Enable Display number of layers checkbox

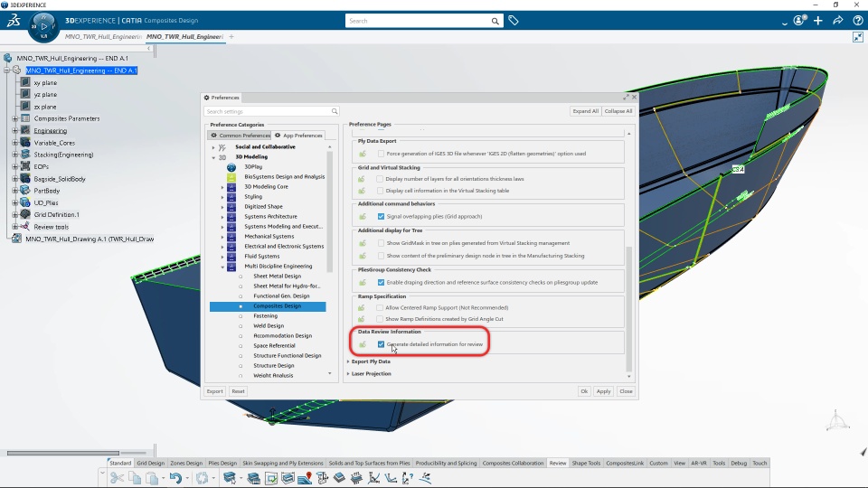[380, 179]
